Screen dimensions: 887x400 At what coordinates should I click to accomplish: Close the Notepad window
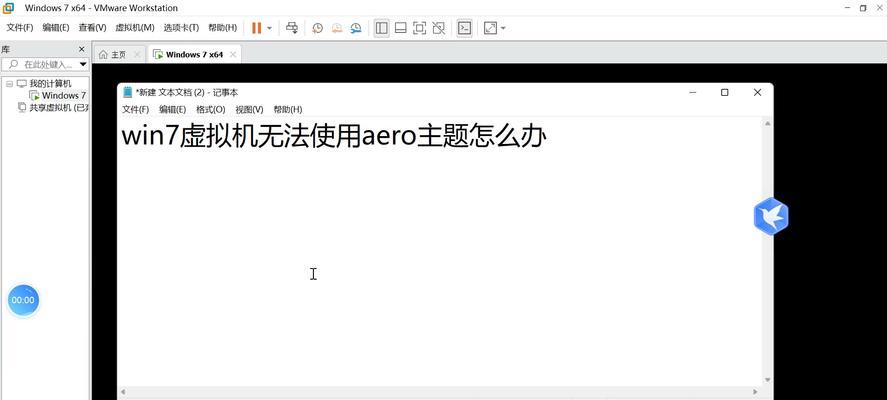(x=757, y=92)
